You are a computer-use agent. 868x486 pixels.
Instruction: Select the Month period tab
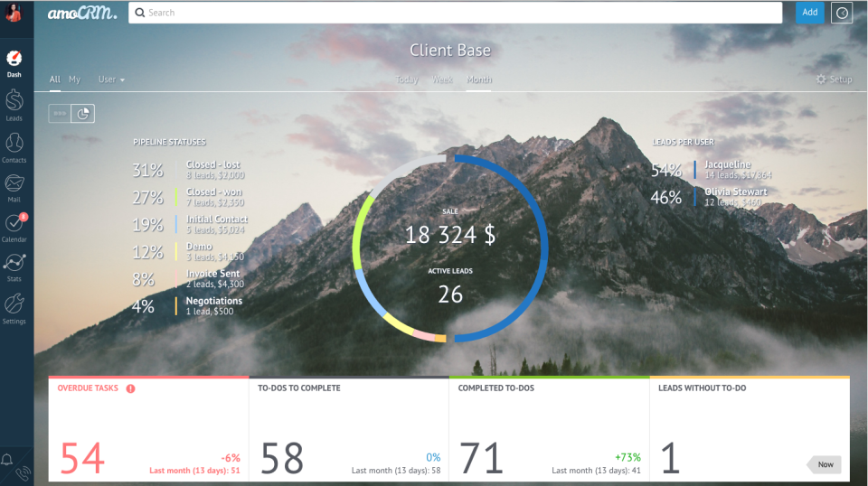pos(479,79)
